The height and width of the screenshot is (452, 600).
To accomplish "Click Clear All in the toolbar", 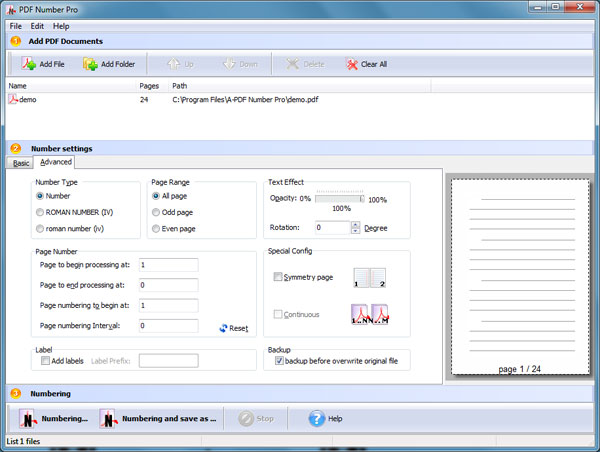I will 367,64.
